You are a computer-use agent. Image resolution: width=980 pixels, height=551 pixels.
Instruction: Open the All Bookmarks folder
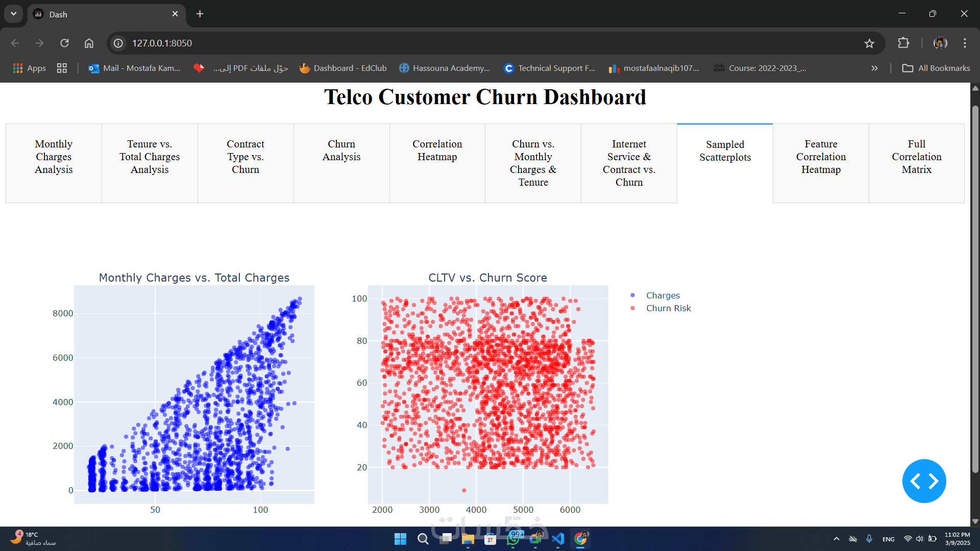click(936, 68)
